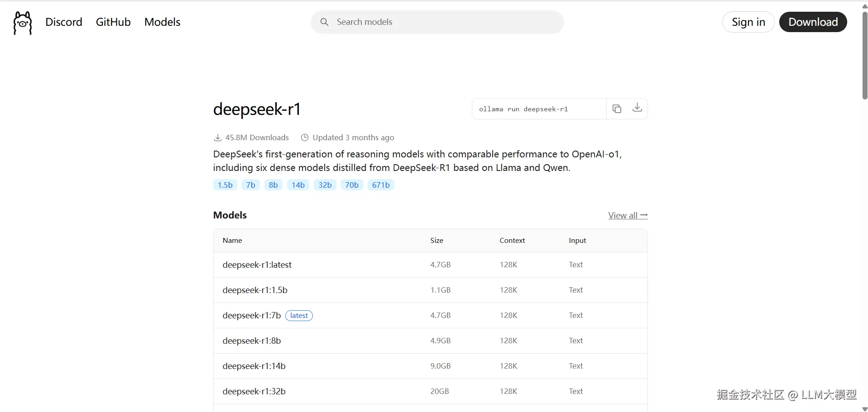Viewport: 868px width, 412px height.
Task: Select the 1.5b size tag
Action: pyautogui.click(x=225, y=185)
